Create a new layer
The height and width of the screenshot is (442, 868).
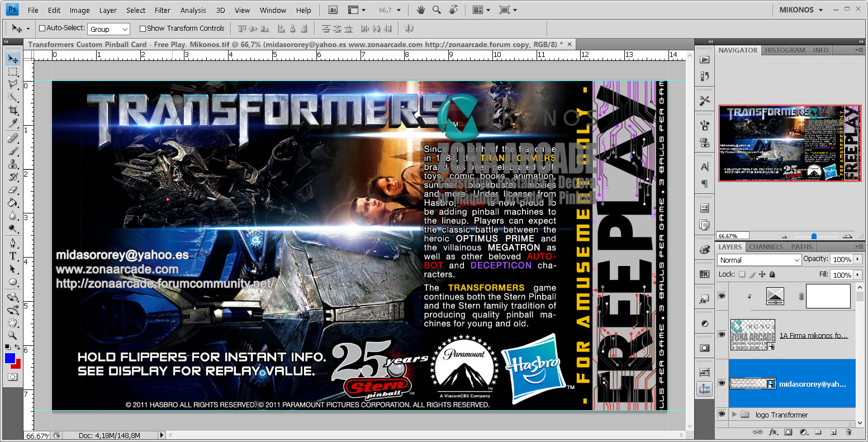[833, 432]
